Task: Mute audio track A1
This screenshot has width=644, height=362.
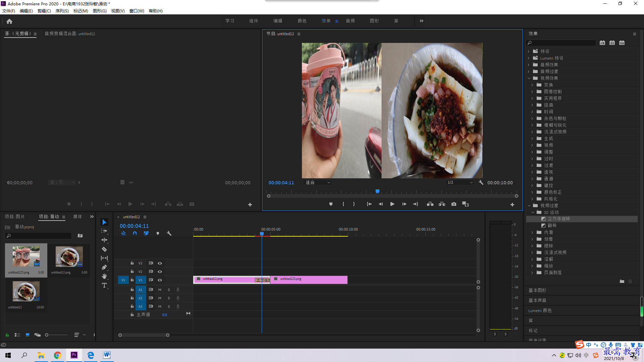Action: [160, 290]
